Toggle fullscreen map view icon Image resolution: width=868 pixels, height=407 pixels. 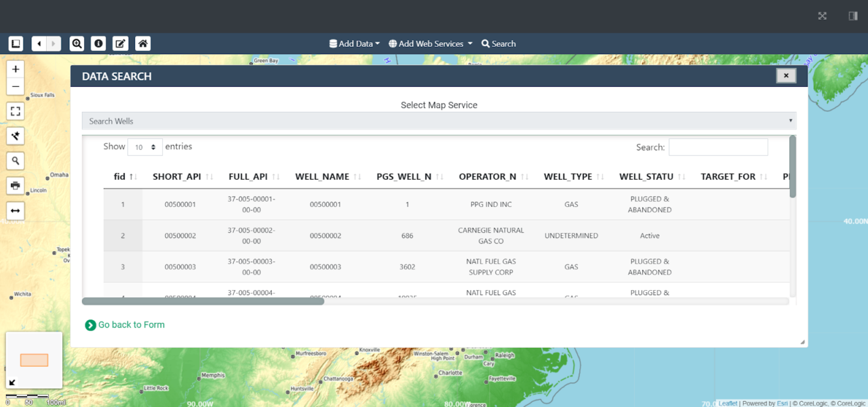[16, 111]
